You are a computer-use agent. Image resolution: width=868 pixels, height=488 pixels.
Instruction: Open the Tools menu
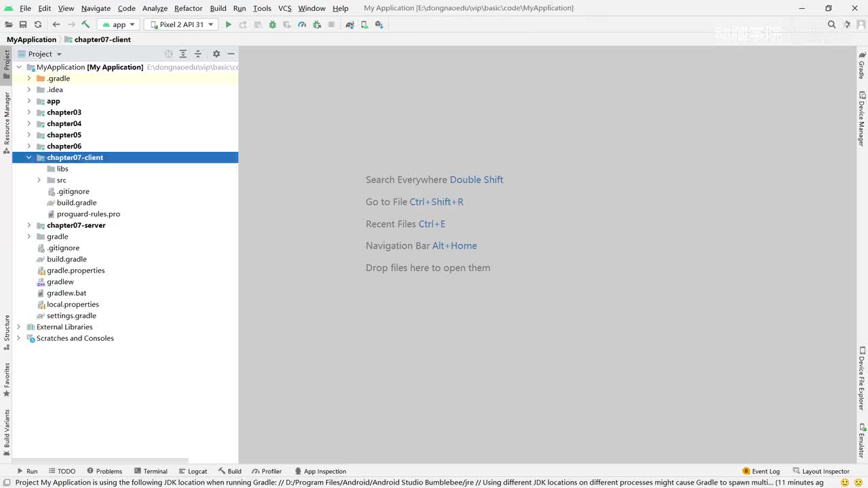[262, 8]
